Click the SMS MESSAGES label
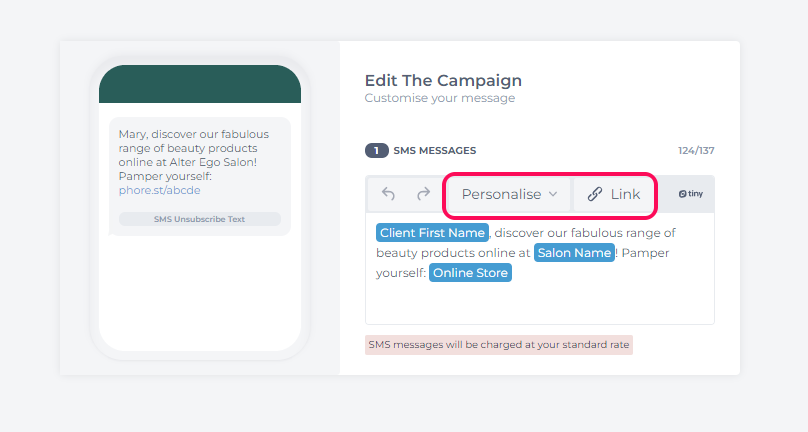This screenshot has height=432, width=808. tap(434, 151)
